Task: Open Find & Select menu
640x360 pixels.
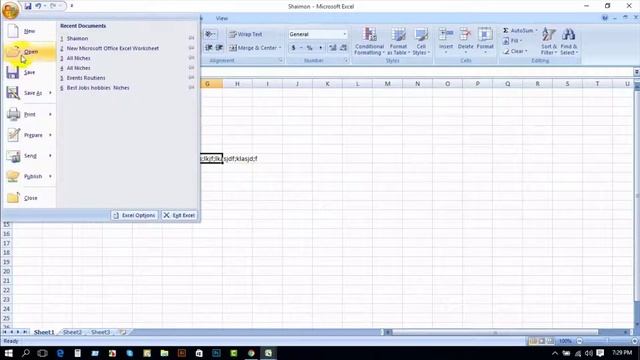Action: [x=569, y=41]
